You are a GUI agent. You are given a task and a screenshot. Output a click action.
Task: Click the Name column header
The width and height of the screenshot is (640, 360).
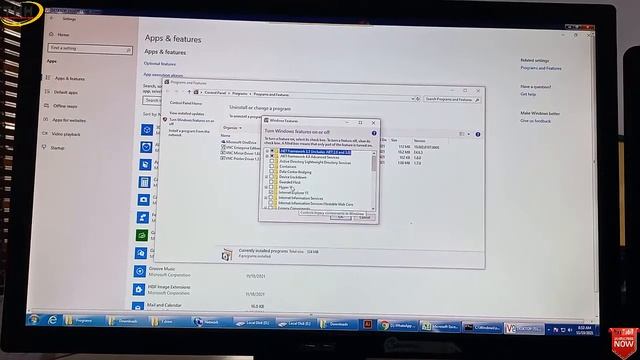226,136
